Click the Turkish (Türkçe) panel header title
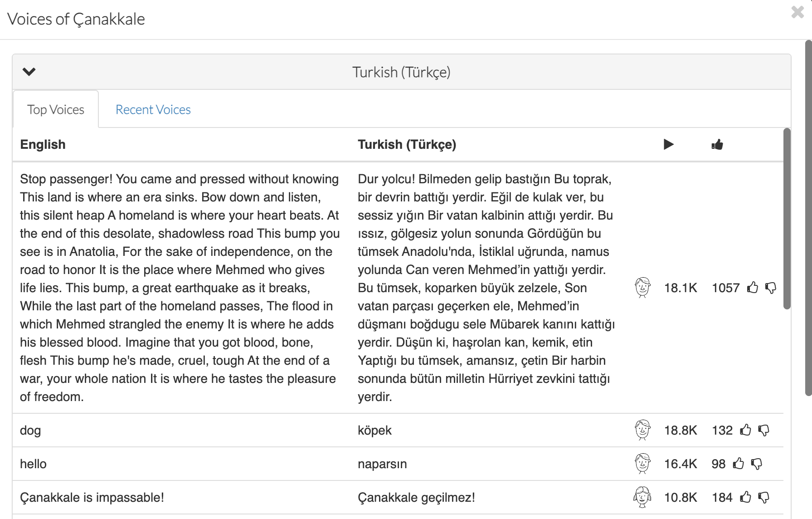812x519 pixels. pos(401,72)
